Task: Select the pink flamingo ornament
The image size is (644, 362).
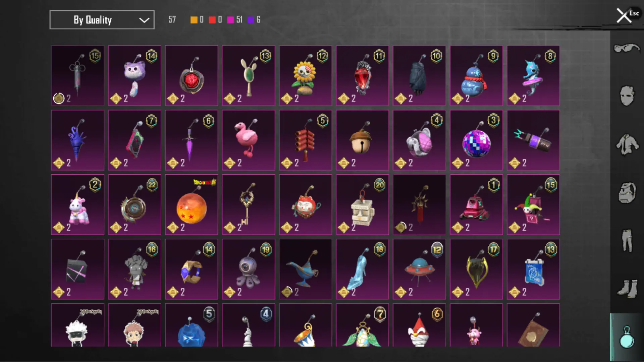Action: tap(249, 140)
